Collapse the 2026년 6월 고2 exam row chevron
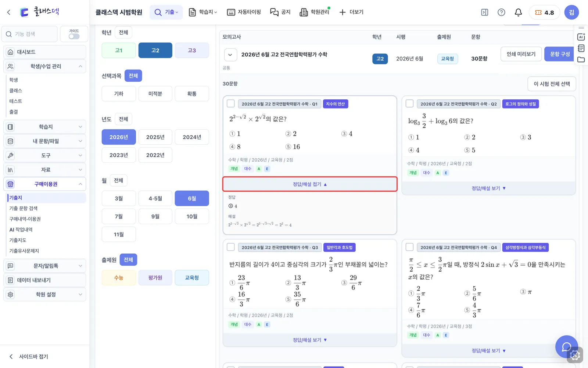Image resolution: width=588 pixels, height=368 pixels. pos(230,55)
